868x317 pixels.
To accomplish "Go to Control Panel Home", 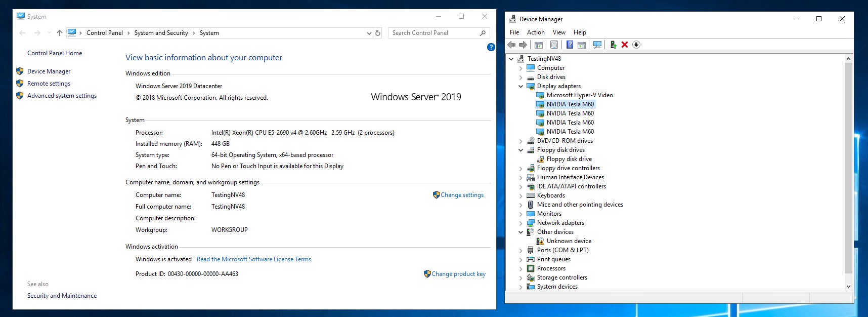I will point(55,53).
